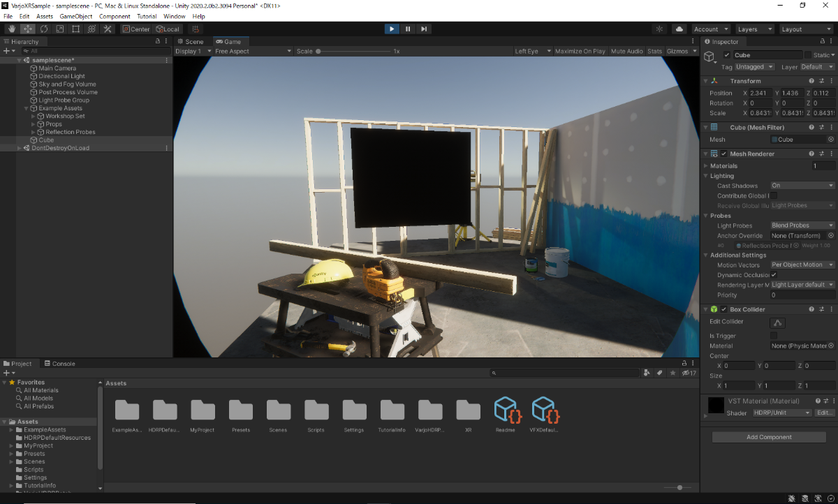Toggle grid snapping icon in the toolbar

pos(196,29)
